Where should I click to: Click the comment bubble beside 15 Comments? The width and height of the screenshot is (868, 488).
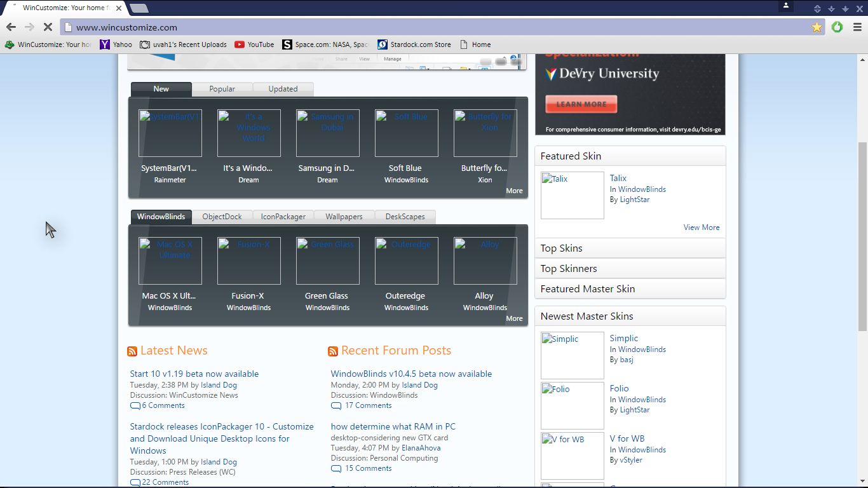[336, 468]
